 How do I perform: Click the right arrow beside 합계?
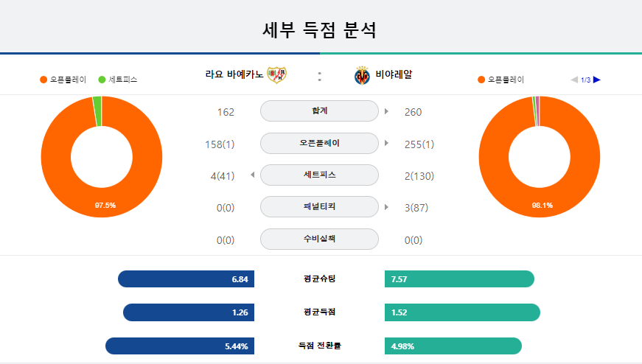point(386,111)
